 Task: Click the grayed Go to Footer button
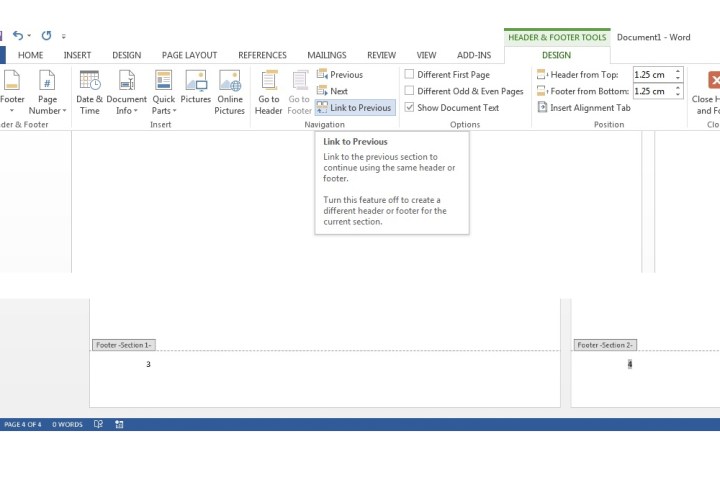(299, 92)
